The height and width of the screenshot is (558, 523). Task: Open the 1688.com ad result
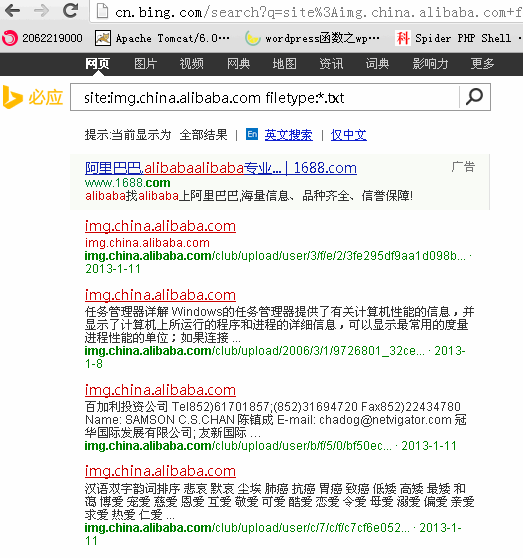[221, 168]
